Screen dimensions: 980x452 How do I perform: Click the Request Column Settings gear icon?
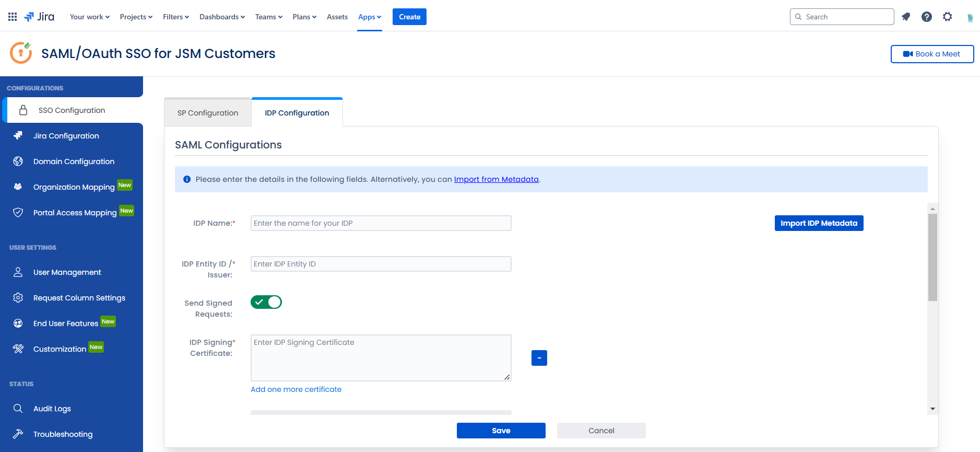pyautogui.click(x=18, y=297)
